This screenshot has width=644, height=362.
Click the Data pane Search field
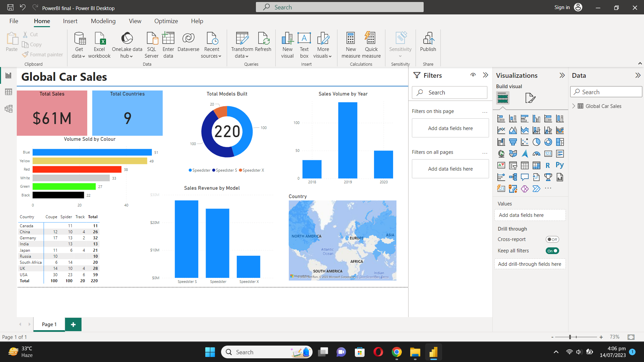(x=606, y=92)
